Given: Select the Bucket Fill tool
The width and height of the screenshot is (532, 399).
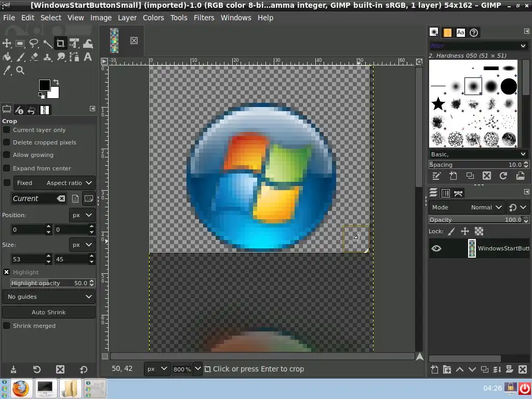Looking at the screenshot, I should coord(7,57).
